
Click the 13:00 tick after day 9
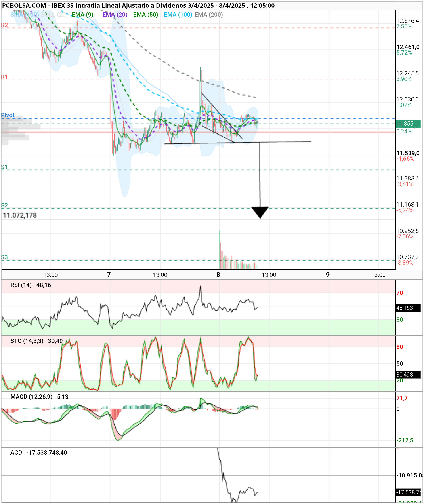(378, 275)
